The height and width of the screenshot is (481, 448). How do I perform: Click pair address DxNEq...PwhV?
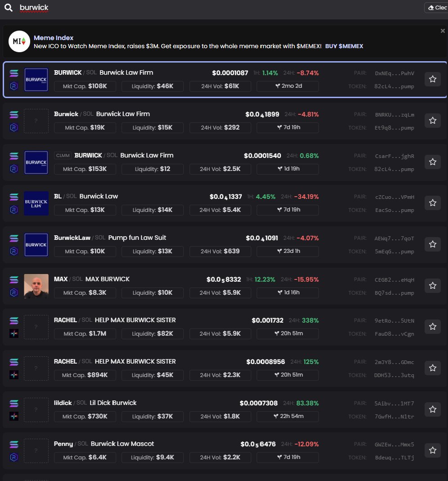click(x=394, y=73)
